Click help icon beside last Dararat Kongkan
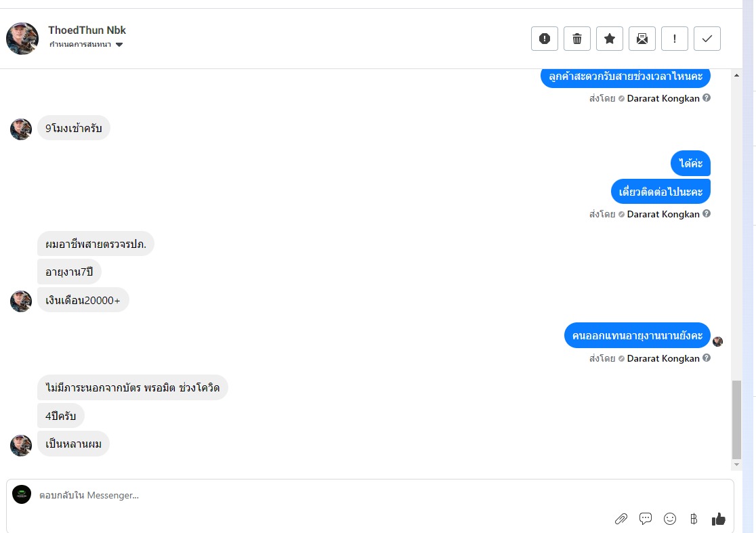This screenshot has height=533, width=756. (x=707, y=358)
